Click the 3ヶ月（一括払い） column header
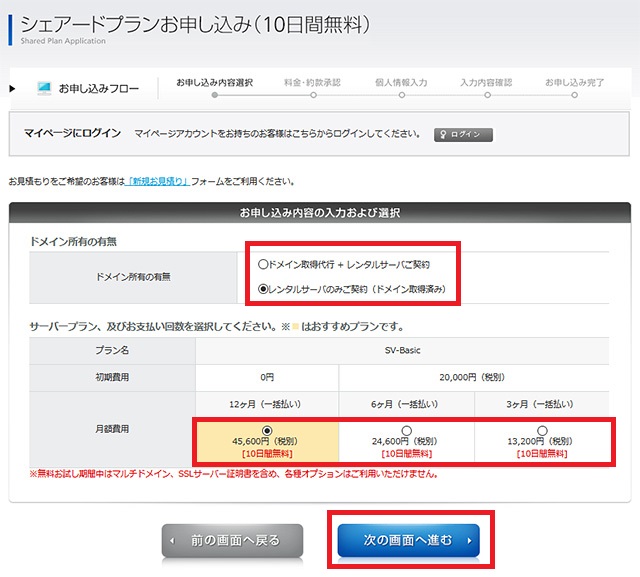The height and width of the screenshot is (577, 640). pos(540,404)
